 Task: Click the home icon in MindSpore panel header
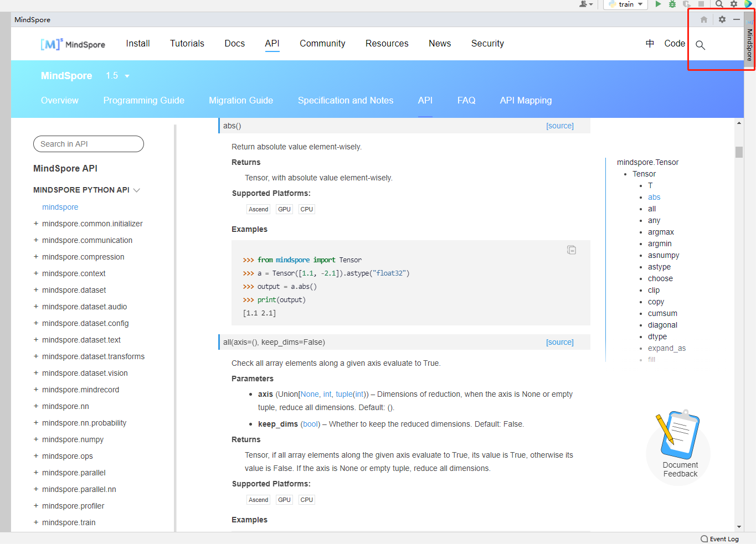tap(704, 19)
